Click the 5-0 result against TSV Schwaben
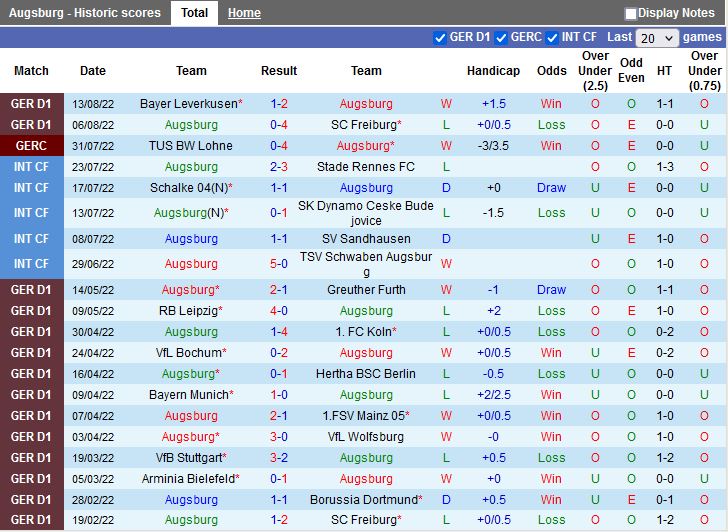 [x=279, y=264]
